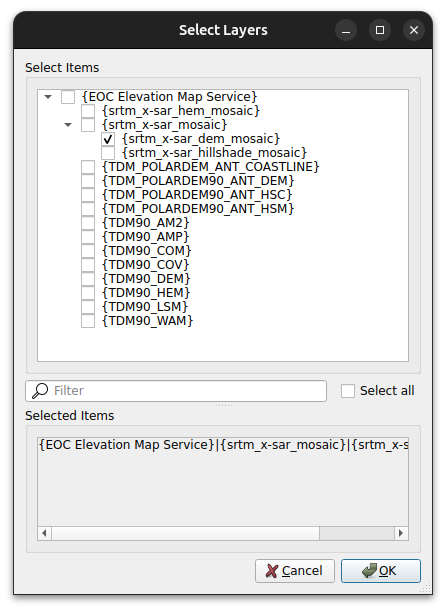The width and height of the screenshot is (446, 611).
Task: Close the Select Layers dialog
Action: [414, 30]
